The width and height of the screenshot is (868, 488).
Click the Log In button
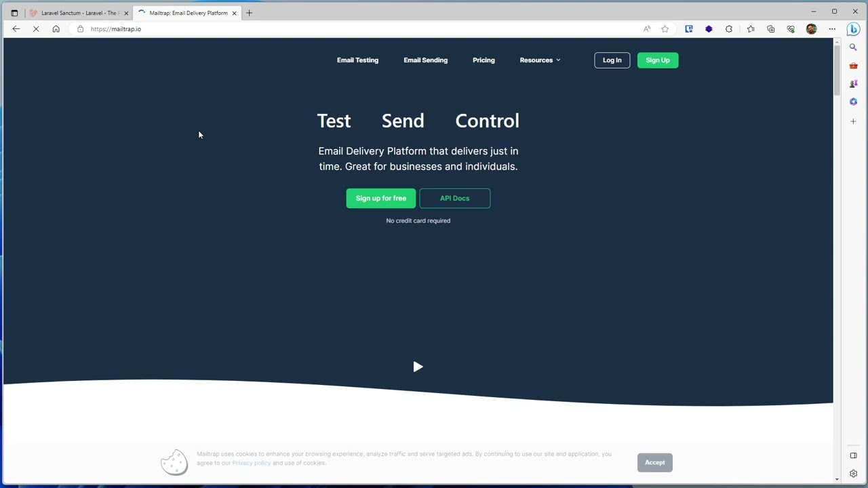coord(612,60)
